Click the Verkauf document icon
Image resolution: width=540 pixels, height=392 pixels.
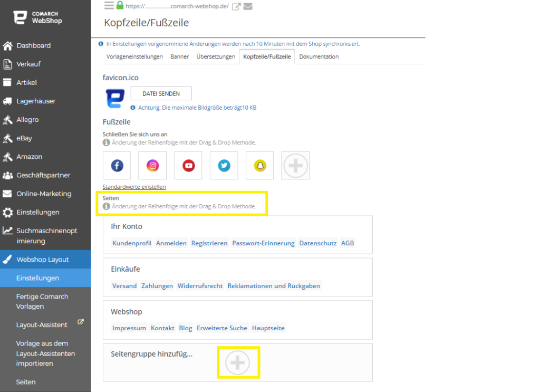7,64
